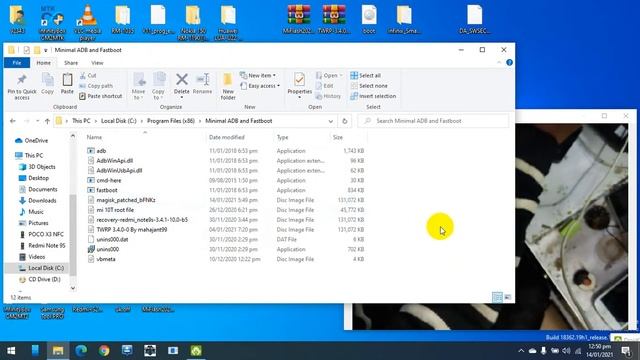Viewport: 640px width, 360px height.
Task: Click Select none in ribbon
Action: (369, 86)
